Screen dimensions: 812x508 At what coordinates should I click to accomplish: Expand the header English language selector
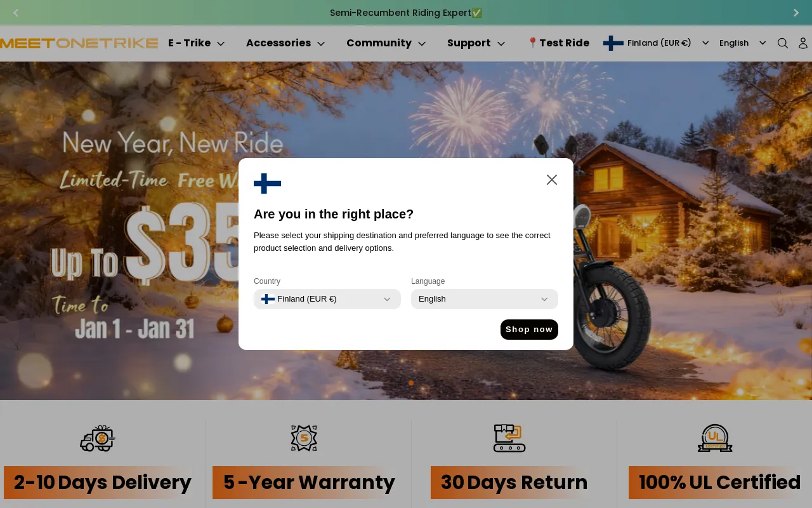(742, 43)
